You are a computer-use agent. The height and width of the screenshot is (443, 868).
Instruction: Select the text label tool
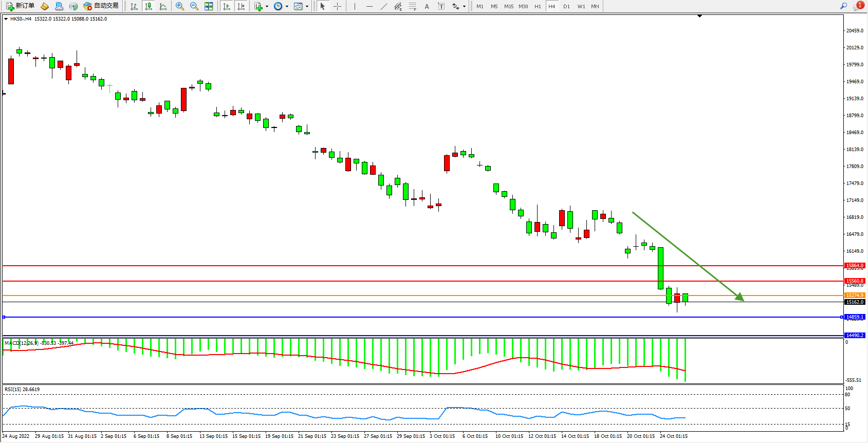[x=427, y=6]
